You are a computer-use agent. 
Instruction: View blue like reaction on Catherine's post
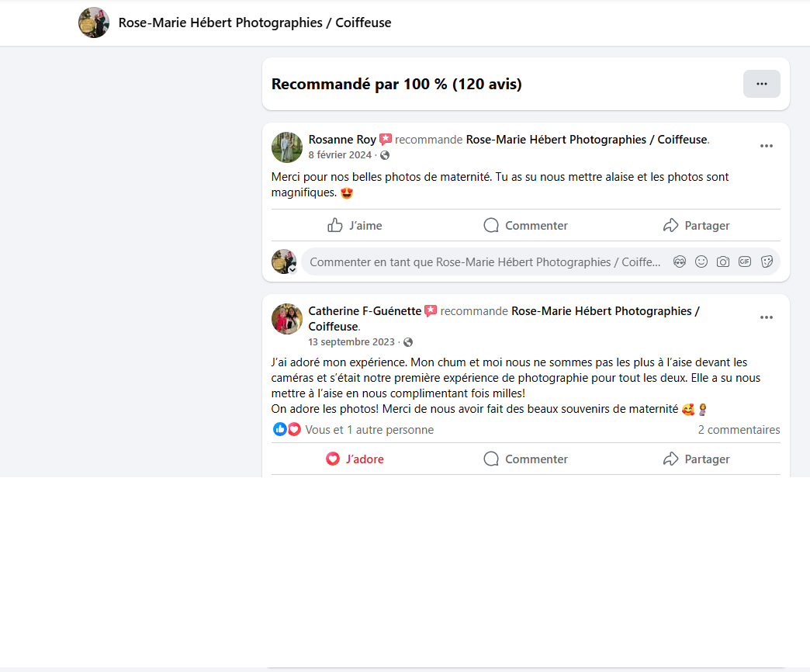click(279, 429)
